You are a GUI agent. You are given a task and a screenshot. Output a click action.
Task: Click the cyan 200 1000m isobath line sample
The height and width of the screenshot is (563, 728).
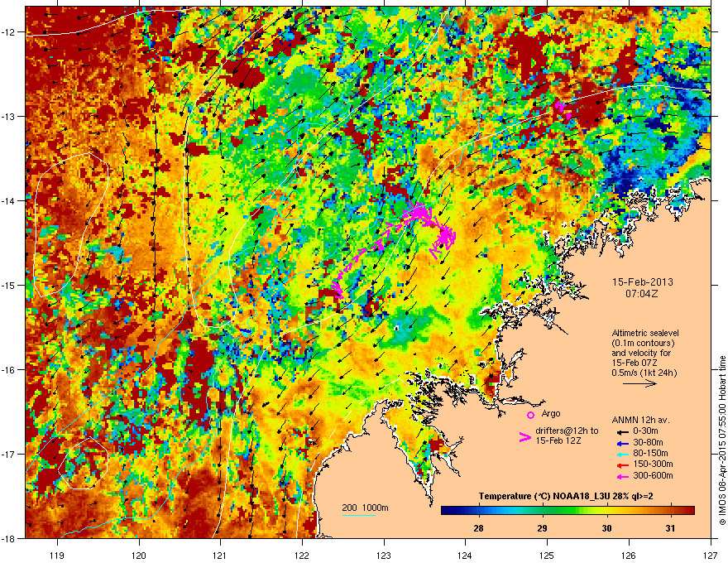click(x=358, y=515)
